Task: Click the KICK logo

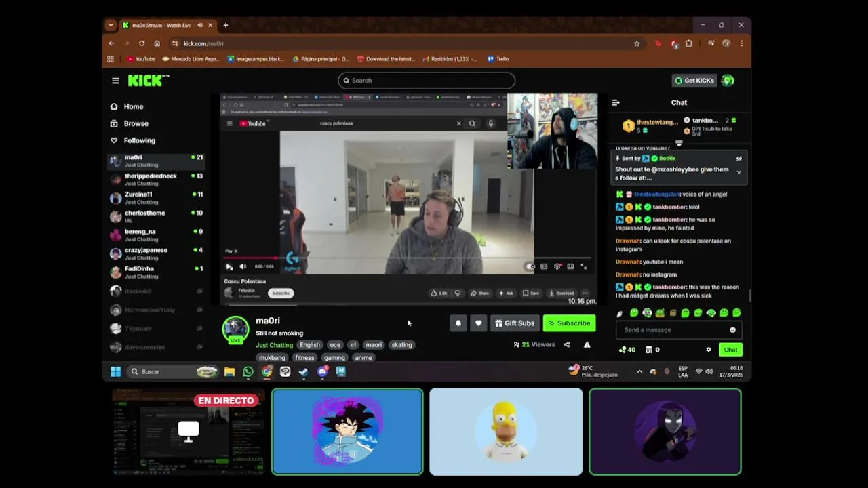Action: (148, 81)
